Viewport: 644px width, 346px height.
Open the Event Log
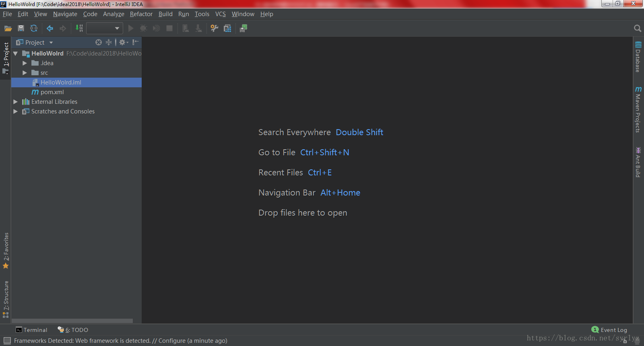click(x=609, y=330)
